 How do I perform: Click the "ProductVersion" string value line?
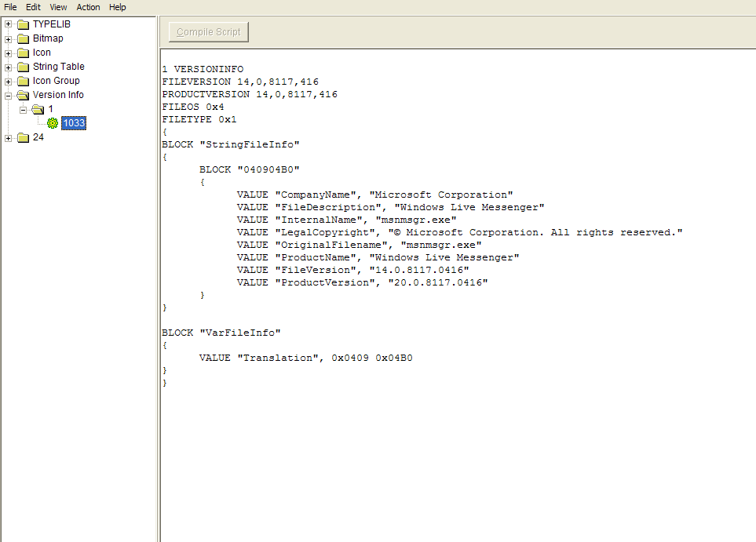(363, 282)
